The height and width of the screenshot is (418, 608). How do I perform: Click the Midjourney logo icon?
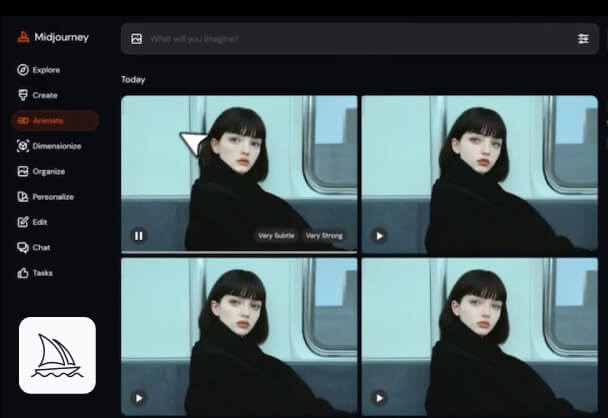click(x=22, y=38)
